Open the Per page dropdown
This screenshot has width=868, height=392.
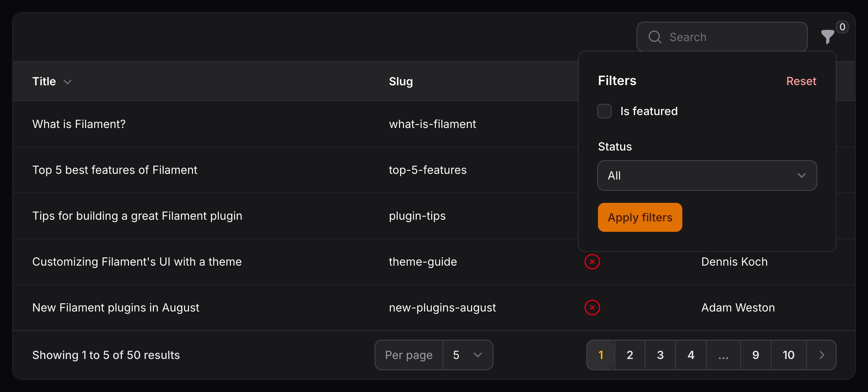point(467,355)
